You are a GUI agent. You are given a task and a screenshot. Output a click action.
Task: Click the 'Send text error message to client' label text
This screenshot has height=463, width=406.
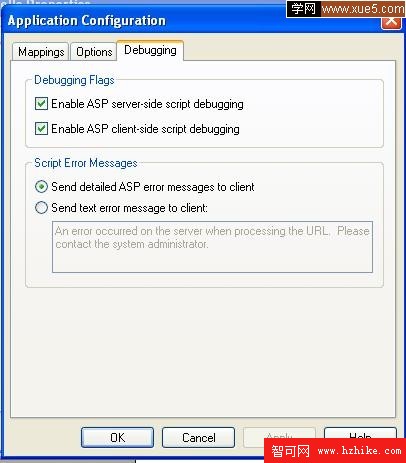click(x=129, y=208)
